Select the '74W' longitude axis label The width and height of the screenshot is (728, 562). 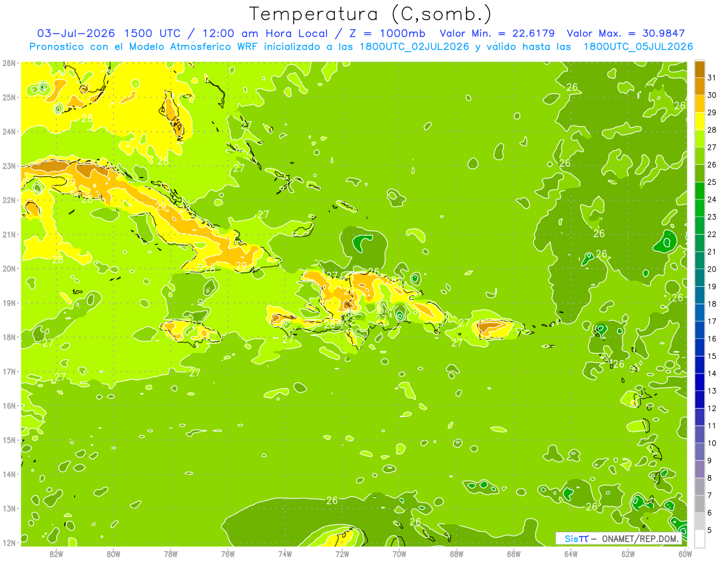tap(285, 554)
